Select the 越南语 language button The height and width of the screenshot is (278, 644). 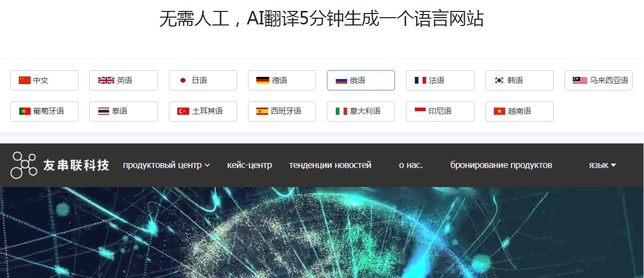tap(519, 111)
